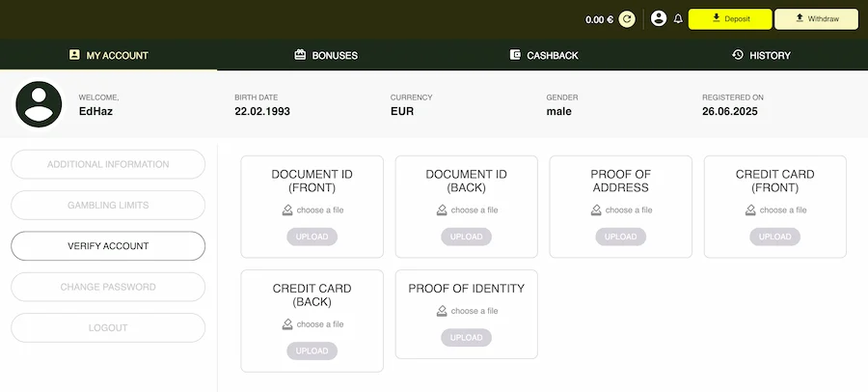Click birth date 22.02.1993

pos(262,111)
